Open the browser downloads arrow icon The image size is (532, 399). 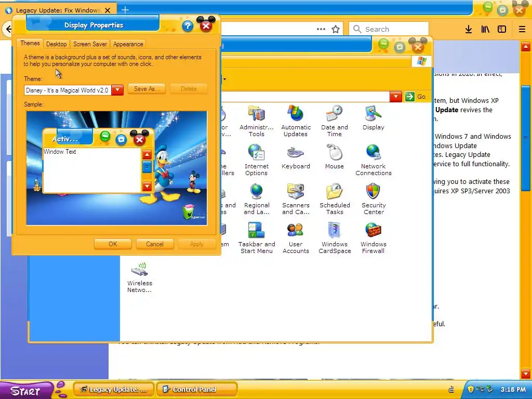point(469,29)
